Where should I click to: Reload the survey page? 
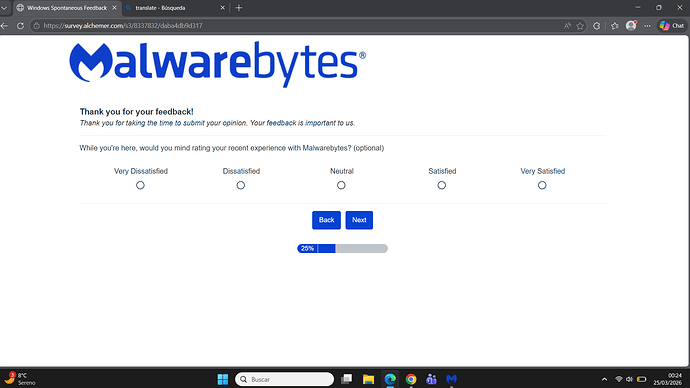[20, 26]
